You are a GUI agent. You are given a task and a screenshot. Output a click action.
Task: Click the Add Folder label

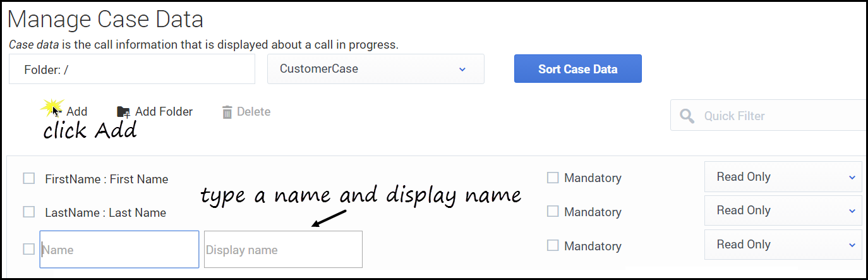click(x=164, y=112)
